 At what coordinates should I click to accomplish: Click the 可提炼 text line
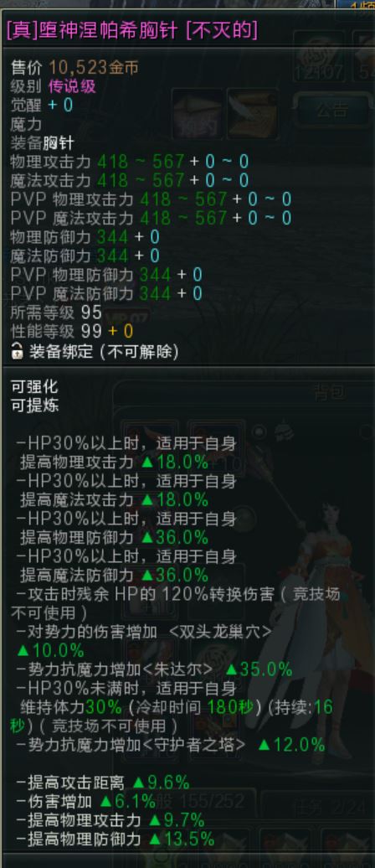point(34,406)
